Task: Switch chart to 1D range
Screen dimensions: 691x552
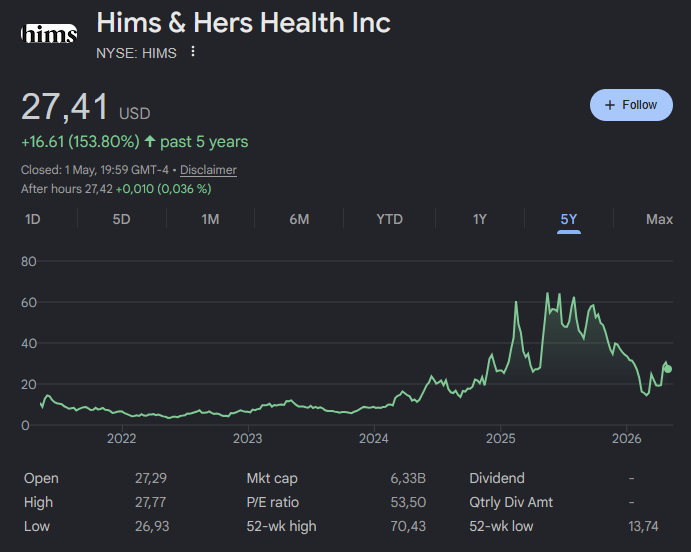Action: [x=33, y=219]
